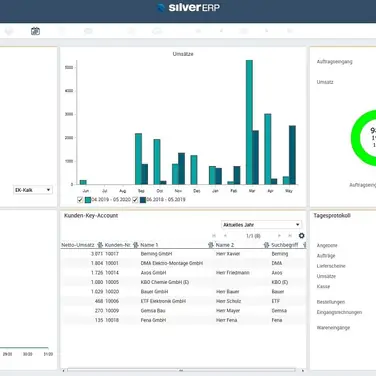Click Herr Friedmann cell
Image resolution: width=376 pixels, height=376 pixels.
coord(233,273)
